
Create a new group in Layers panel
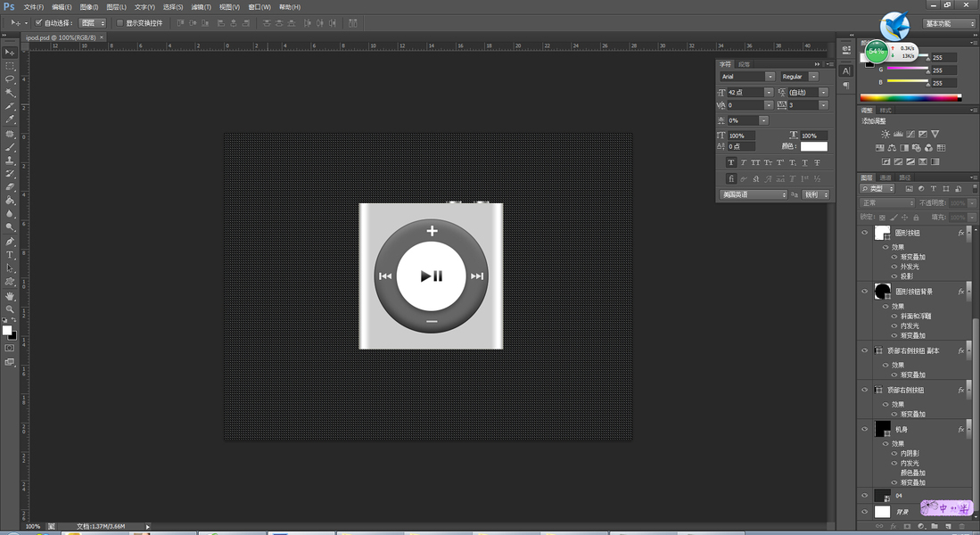[935, 527]
